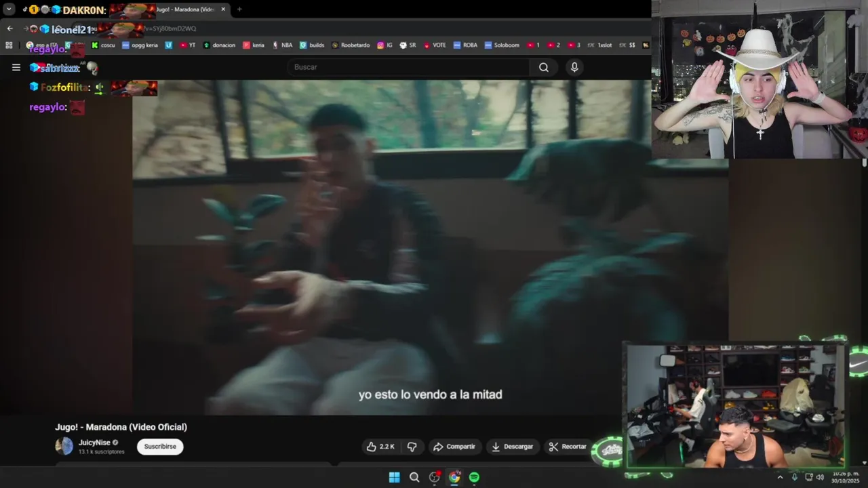
Task: Open the IG Instagram bookmark
Action: 384,45
